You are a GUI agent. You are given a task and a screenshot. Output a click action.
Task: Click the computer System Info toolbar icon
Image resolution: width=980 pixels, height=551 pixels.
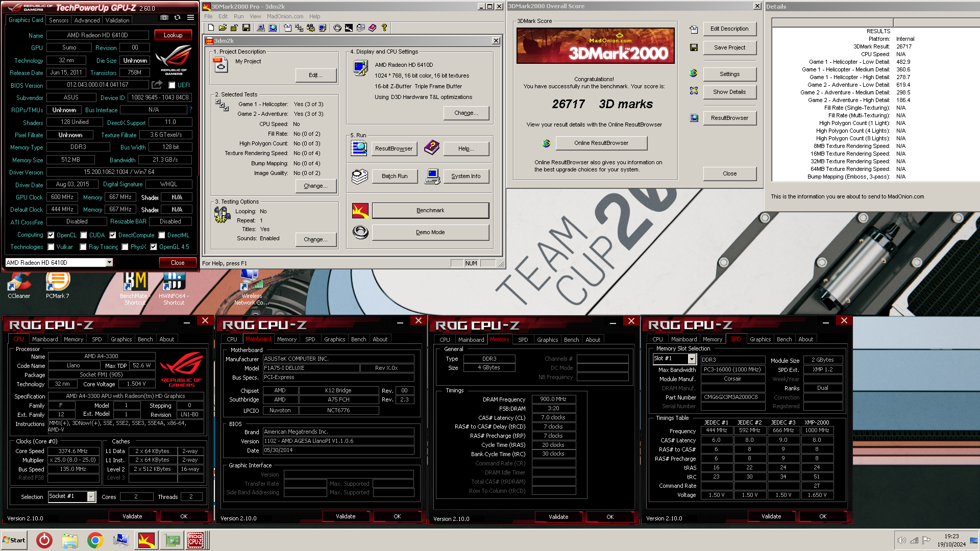[x=261, y=28]
